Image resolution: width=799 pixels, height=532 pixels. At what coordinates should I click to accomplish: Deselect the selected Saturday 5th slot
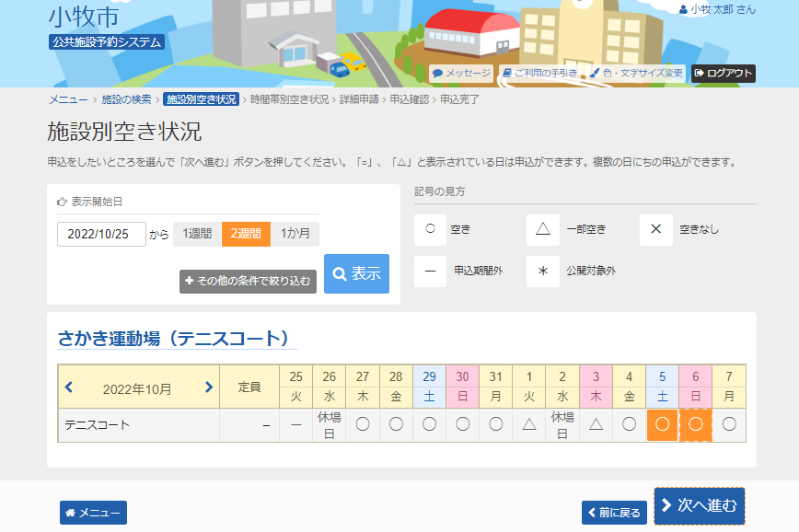pyautogui.click(x=663, y=425)
